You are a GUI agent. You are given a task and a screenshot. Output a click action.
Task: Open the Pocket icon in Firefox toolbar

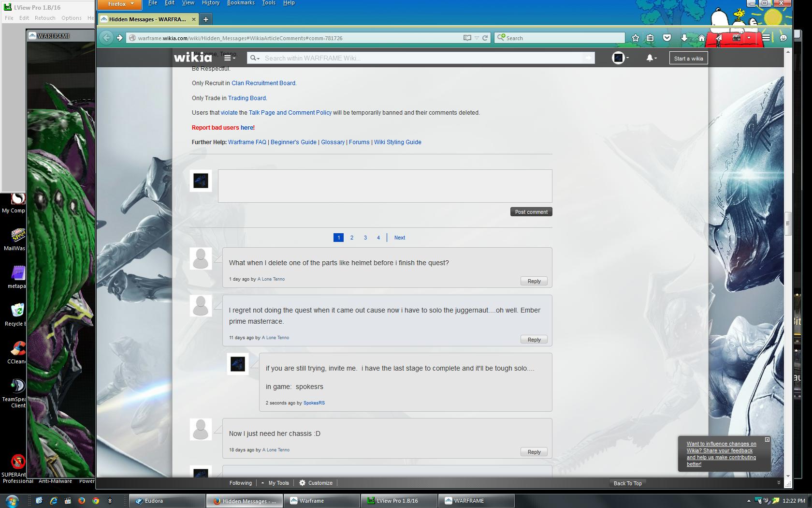pos(667,38)
